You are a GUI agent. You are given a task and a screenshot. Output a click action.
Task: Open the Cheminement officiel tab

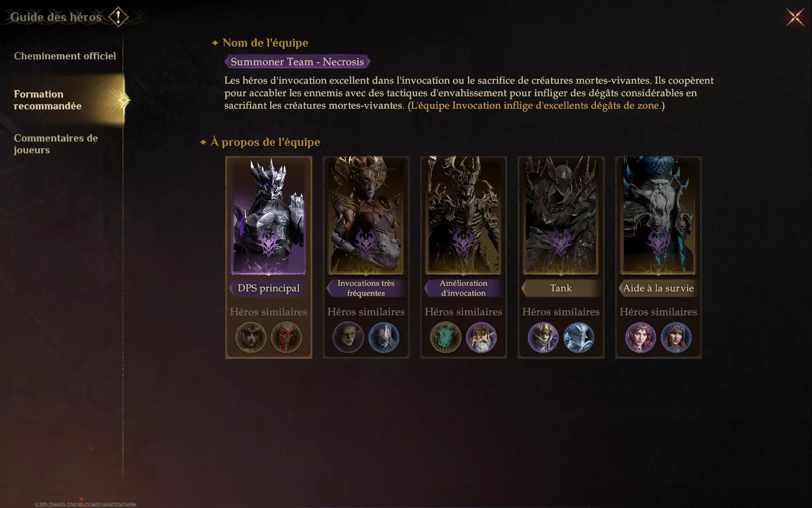65,56
